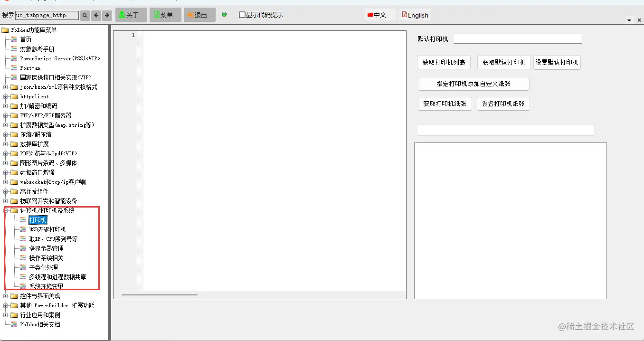644x341 pixels.
Task: Click the green status indicator icon
Action: 224,15
